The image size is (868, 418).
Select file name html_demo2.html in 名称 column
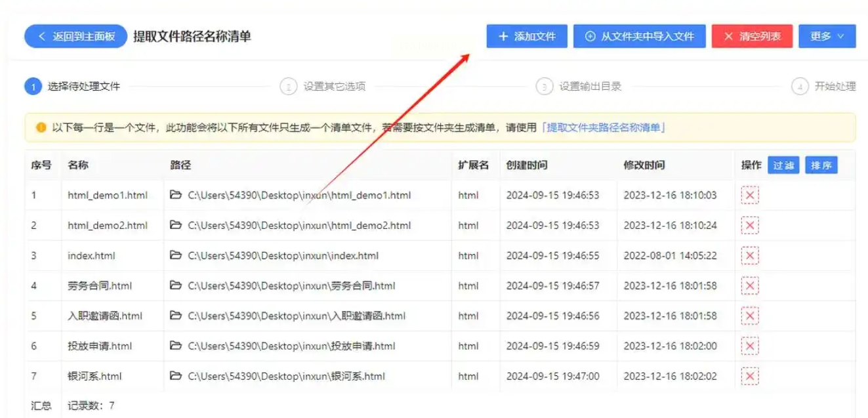point(108,225)
